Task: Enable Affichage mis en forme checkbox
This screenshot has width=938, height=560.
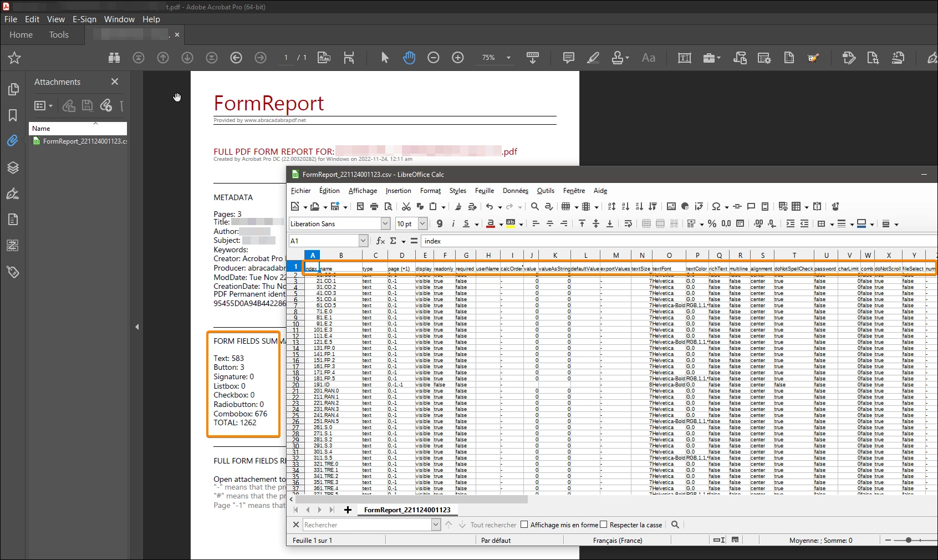Action: (524, 525)
